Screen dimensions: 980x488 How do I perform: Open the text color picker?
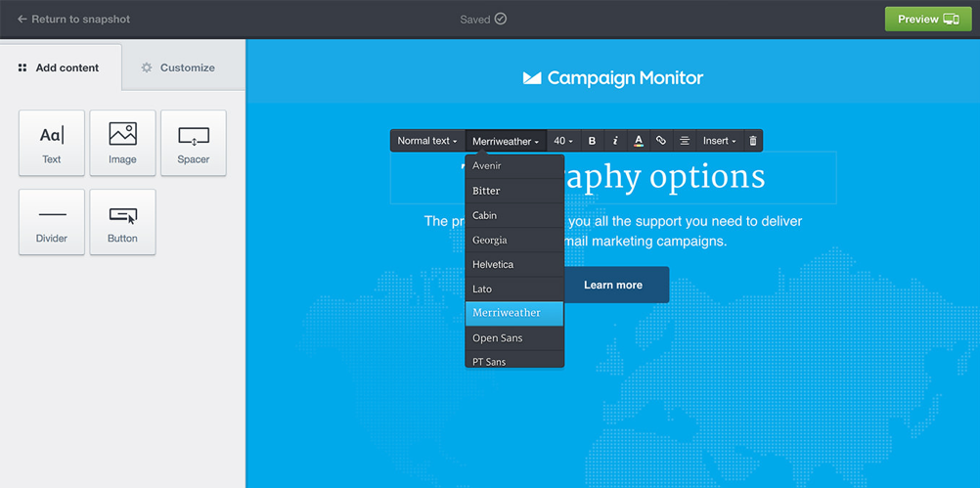click(638, 141)
